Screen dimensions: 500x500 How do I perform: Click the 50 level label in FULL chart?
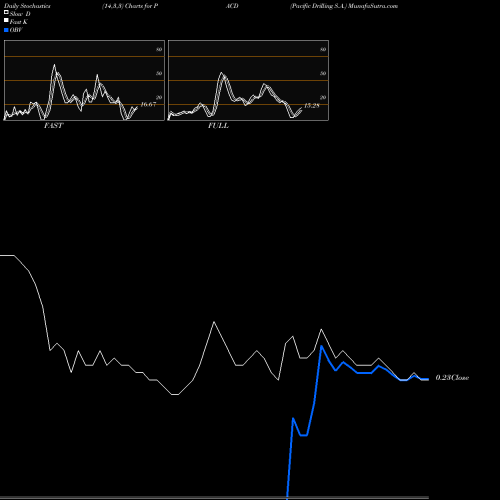pos(323,73)
